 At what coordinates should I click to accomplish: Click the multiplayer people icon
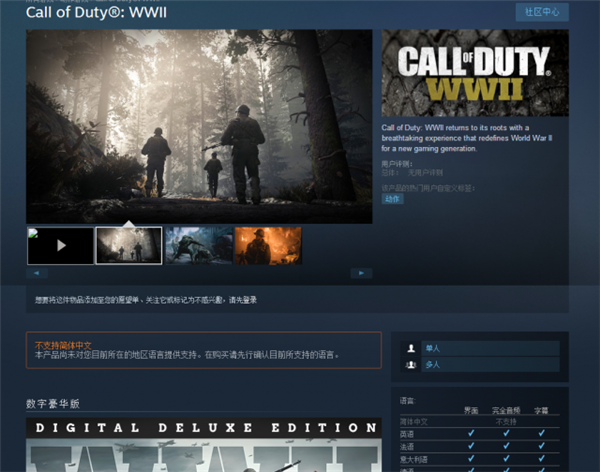[411, 365]
